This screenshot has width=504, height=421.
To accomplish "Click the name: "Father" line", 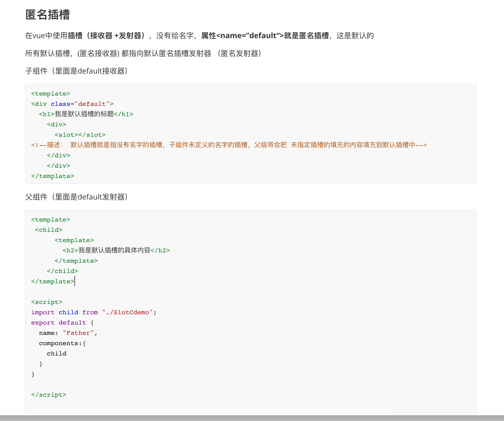I will coord(68,333).
